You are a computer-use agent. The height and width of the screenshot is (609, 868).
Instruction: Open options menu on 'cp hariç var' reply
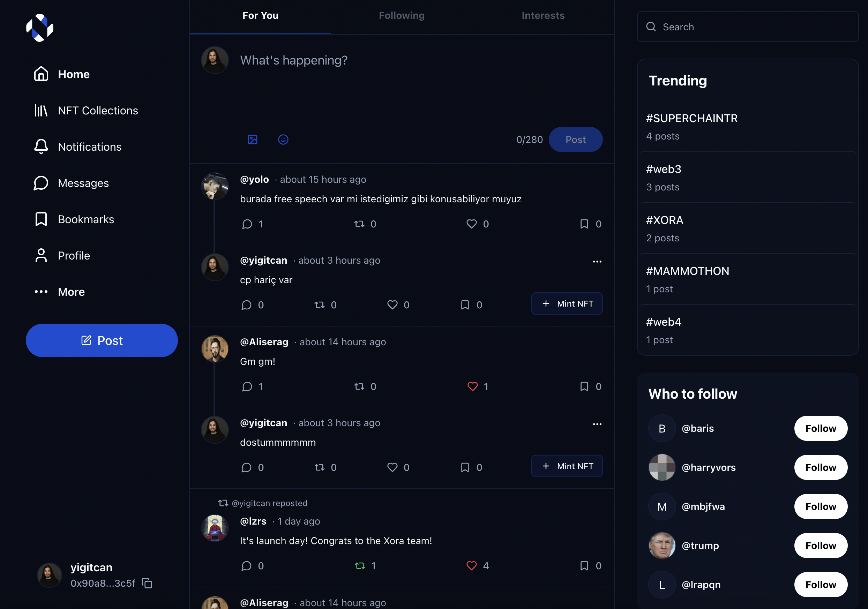(597, 262)
